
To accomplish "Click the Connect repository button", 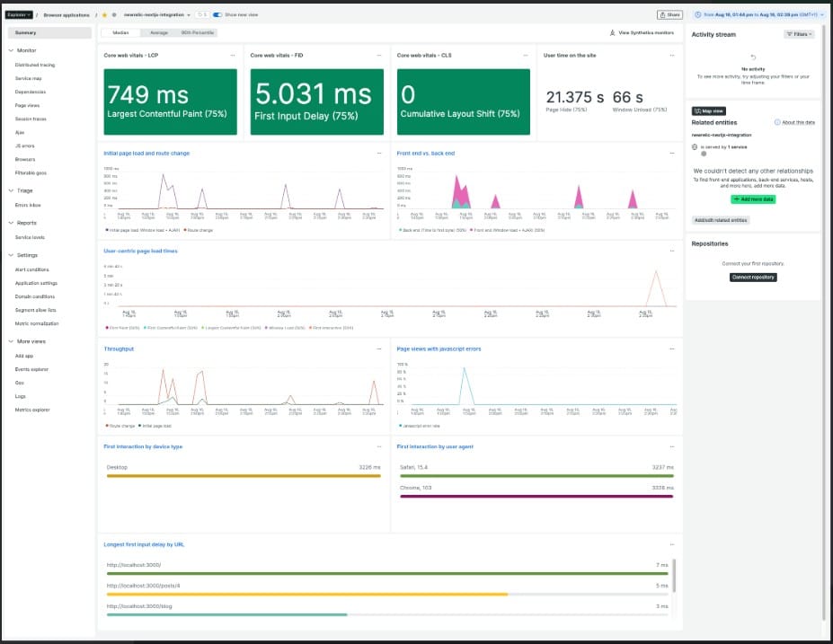I will point(754,277).
